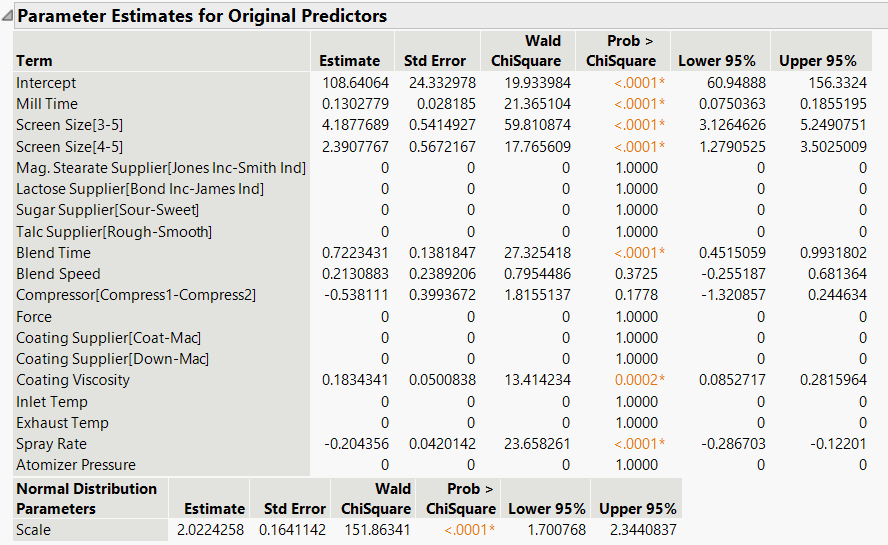Click the Mill Time term

point(47,104)
